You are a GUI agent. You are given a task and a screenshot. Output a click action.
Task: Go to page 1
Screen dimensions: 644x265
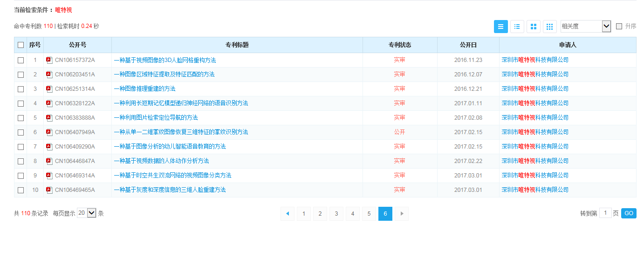(x=304, y=214)
